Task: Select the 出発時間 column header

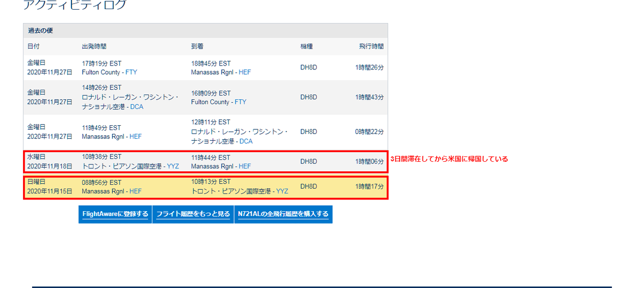Action: [94, 46]
